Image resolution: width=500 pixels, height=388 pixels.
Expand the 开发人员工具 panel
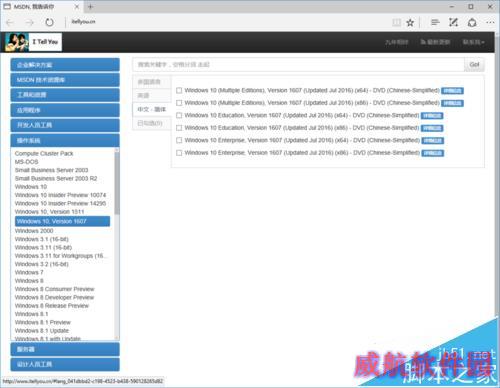(65, 125)
